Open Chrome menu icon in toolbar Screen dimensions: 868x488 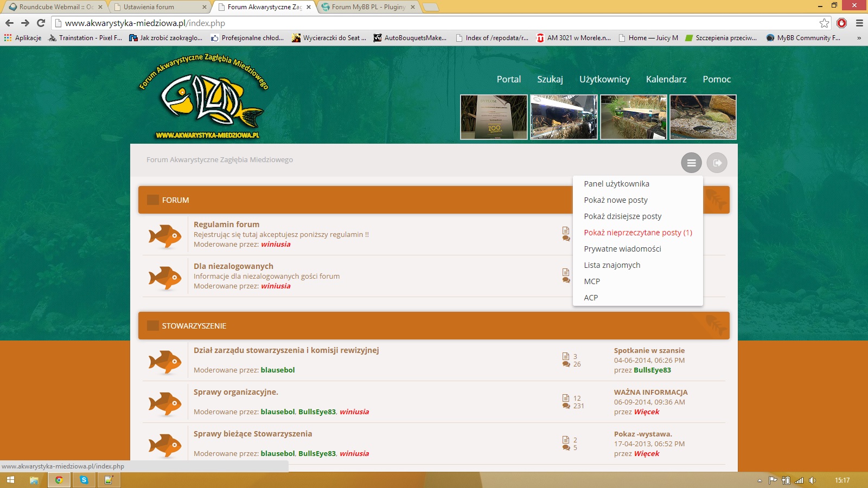(x=859, y=23)
